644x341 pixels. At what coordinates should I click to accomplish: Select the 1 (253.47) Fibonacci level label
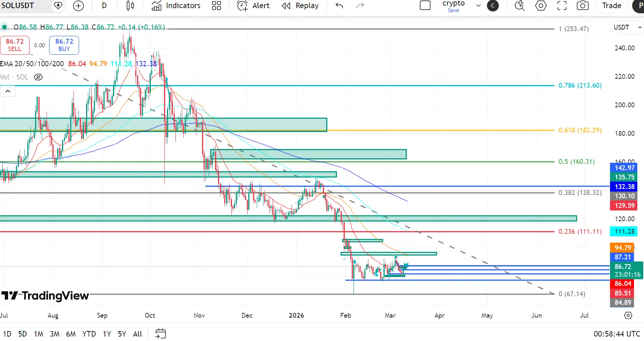coord(574,29)
